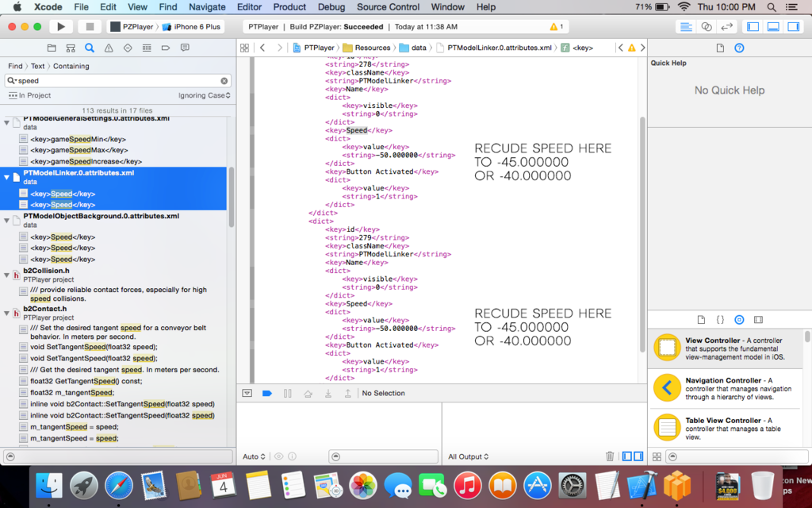This screenshot has width=812, height=508.
Task: Open the Issue navigator warning icon
Action: 109,48
